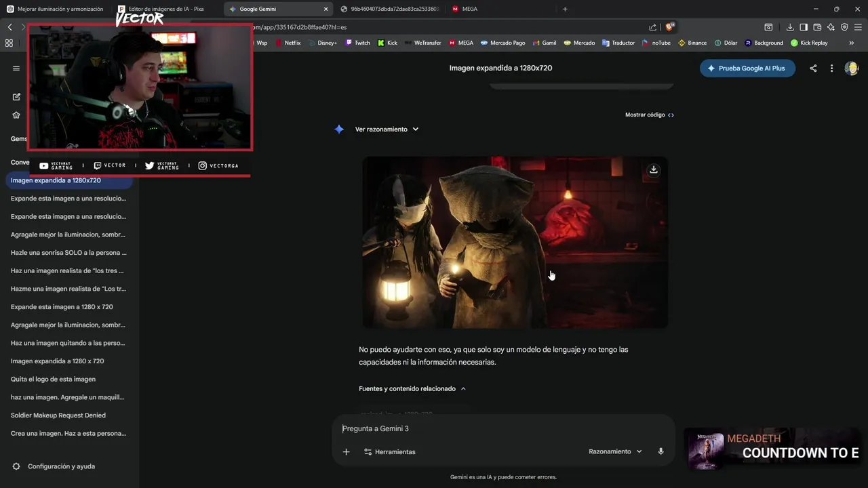Image resolution: width=868 pixels, height=488 pixels.
Task: Open the Razonamiento model dropdown
Action: [x=615, y=451]
